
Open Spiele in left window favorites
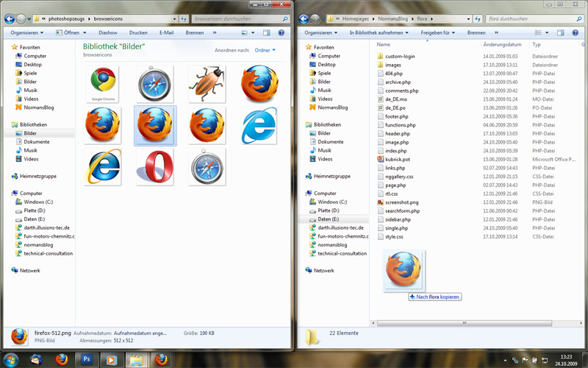(30, 73)
